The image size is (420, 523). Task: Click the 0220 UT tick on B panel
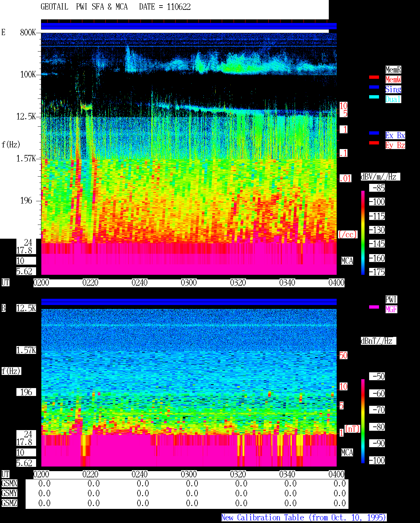click(90, 474)
